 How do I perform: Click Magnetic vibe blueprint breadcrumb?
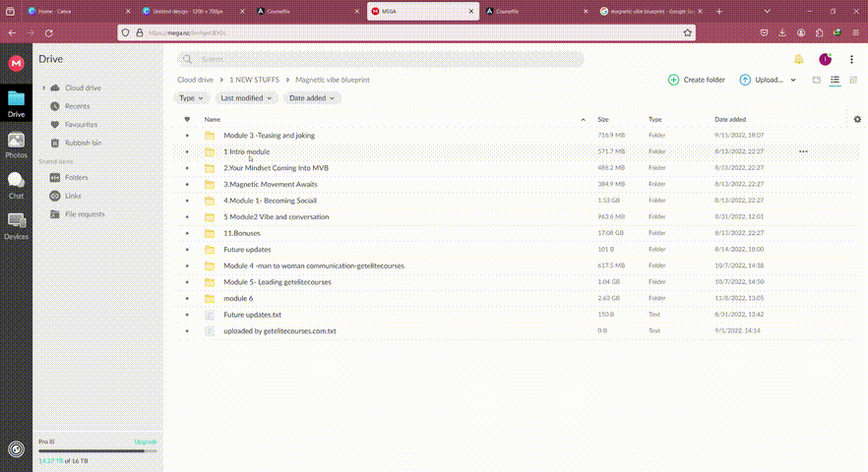333,80
